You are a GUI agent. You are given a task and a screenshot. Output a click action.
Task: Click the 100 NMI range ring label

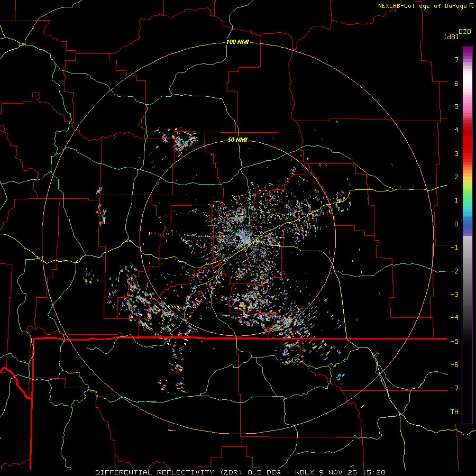237,42
